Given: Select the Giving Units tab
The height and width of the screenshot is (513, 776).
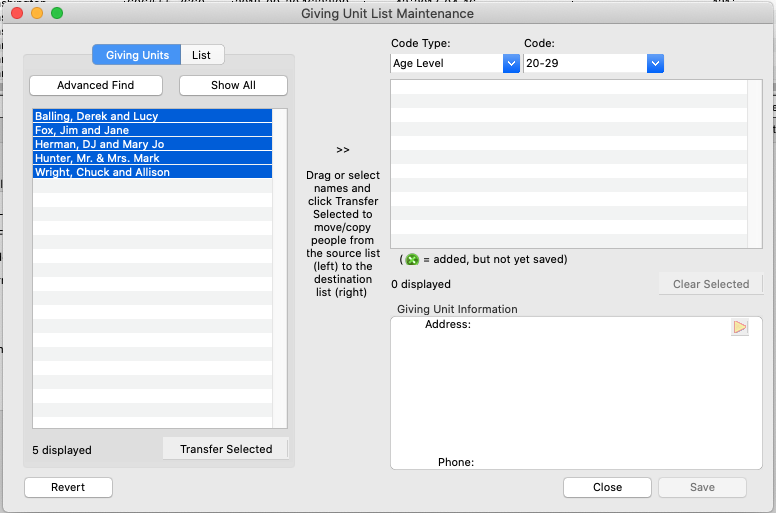Looking at the screenshot, I should [x=137, y=55].
